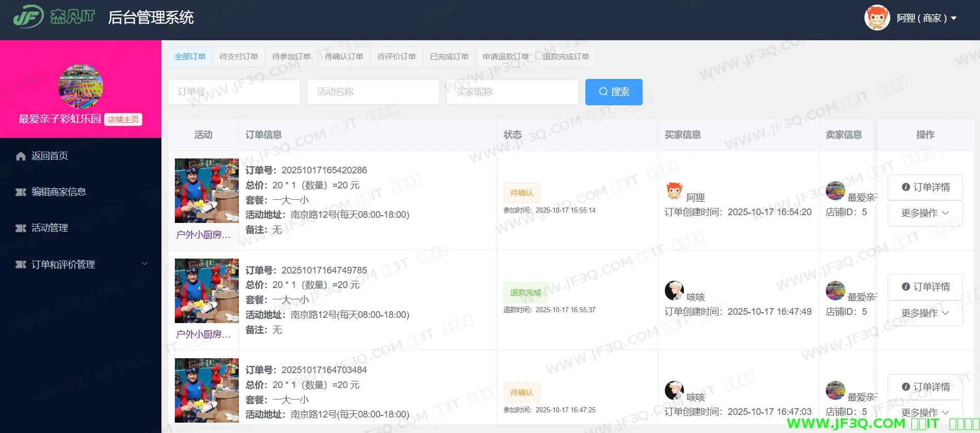
Task: Expand 订单和评价管理 sidebar menu
Action: (80, 264)
